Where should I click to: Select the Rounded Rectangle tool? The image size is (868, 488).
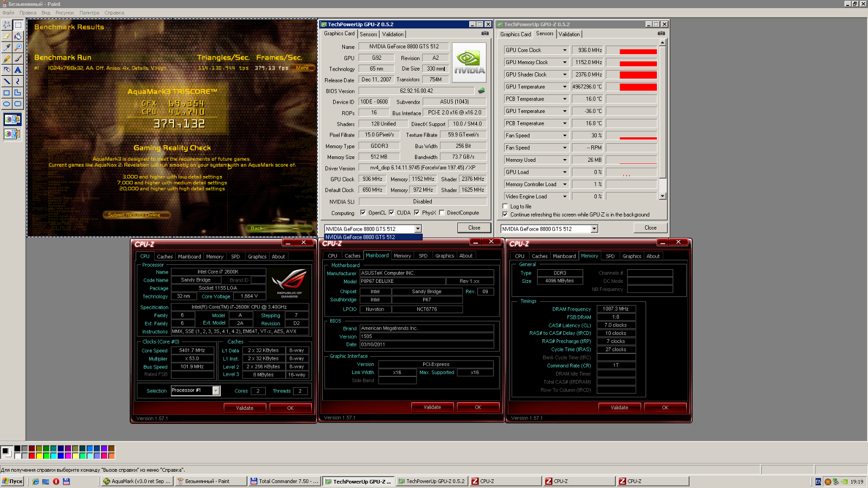point(18,103)
